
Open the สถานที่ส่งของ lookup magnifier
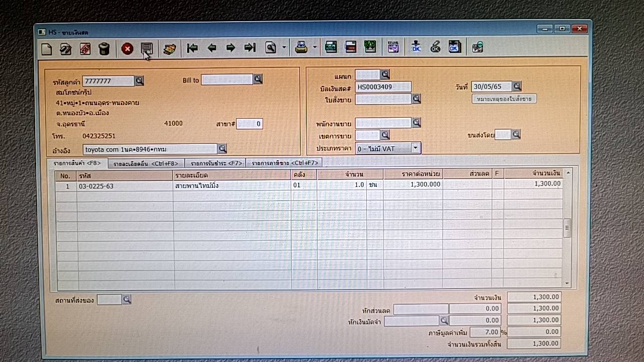[x=127, y=300]
